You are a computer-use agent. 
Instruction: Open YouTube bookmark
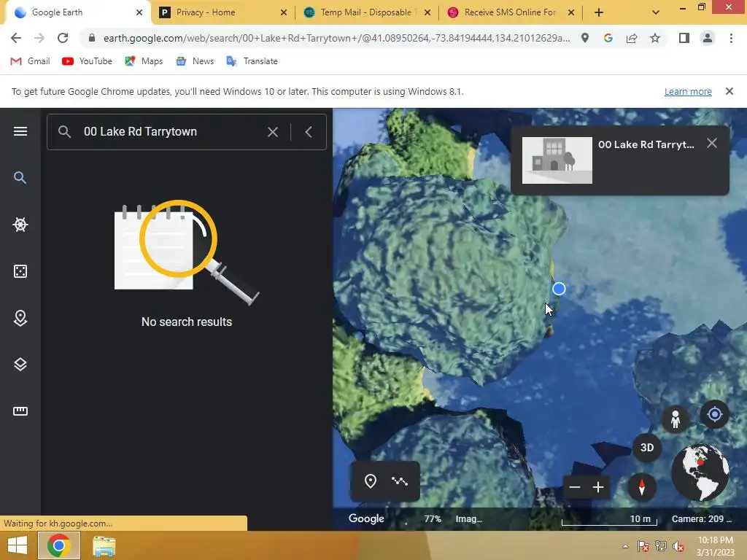[x=88, y=61]
